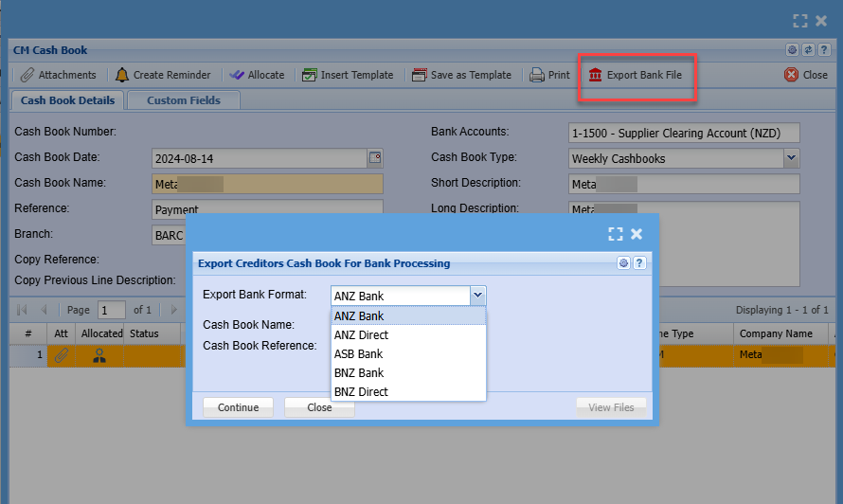Collapse the Export Bank Format dropdown arrow
The image size is (843, 504).
click(477, 296)
